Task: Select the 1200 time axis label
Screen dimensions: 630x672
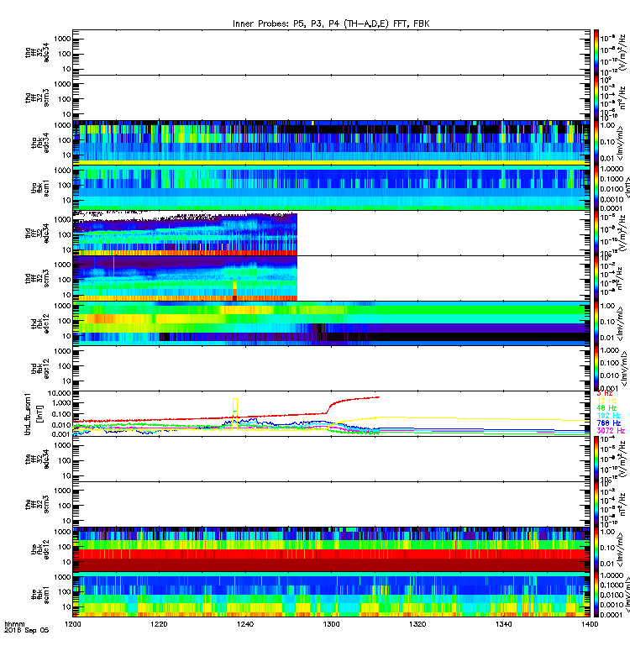Action: coord(73,624)
